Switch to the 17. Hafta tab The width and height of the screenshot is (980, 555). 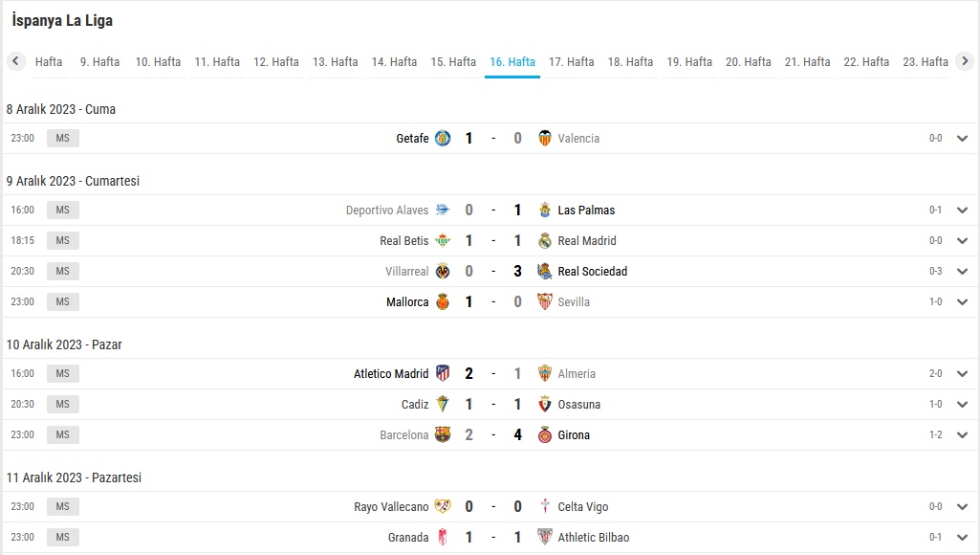pyautogui.click(x=571, y=62)
